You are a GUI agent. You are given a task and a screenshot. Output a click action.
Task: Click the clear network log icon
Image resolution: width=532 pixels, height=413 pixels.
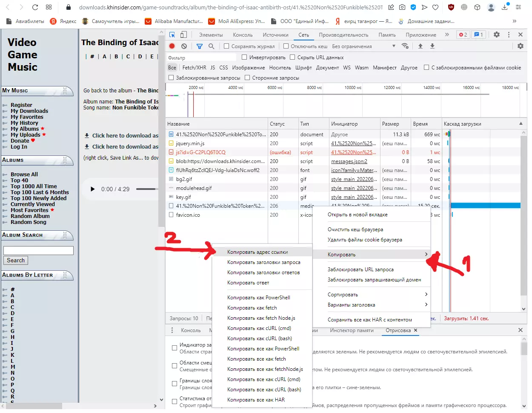(184, 46)
